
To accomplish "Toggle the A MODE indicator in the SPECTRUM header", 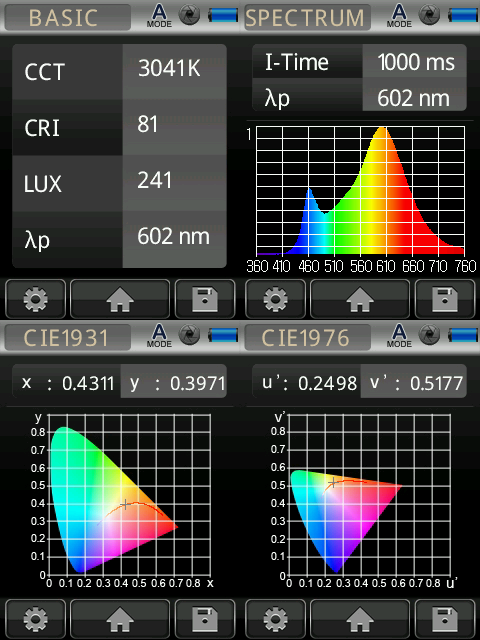I will (399, 16).
